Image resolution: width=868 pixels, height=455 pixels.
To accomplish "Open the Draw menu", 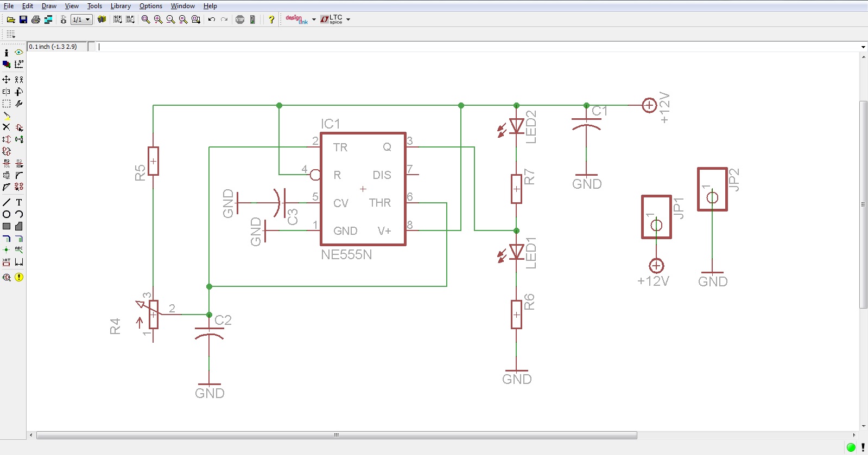I will pos(49,6).
